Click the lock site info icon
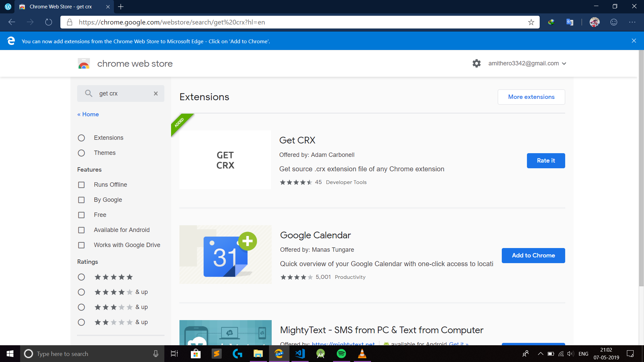Screen dimensions: 644x362 pyautogui.click(x=69, y=22)
